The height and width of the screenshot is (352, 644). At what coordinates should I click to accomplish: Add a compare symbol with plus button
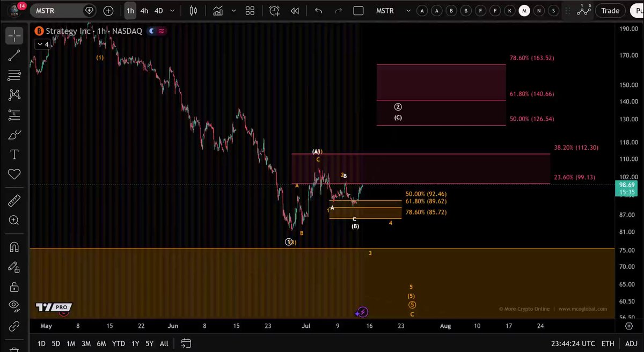(108, 11)
